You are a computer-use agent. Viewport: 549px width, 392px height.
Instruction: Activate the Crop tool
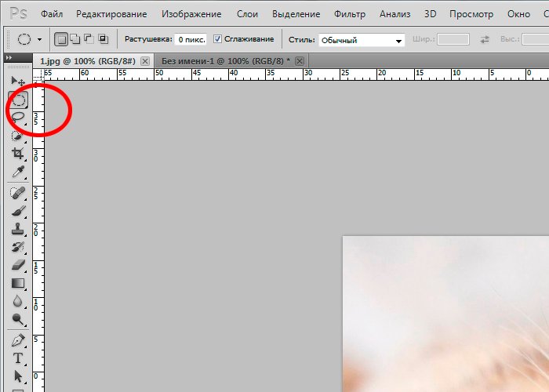tap(18, 154)
